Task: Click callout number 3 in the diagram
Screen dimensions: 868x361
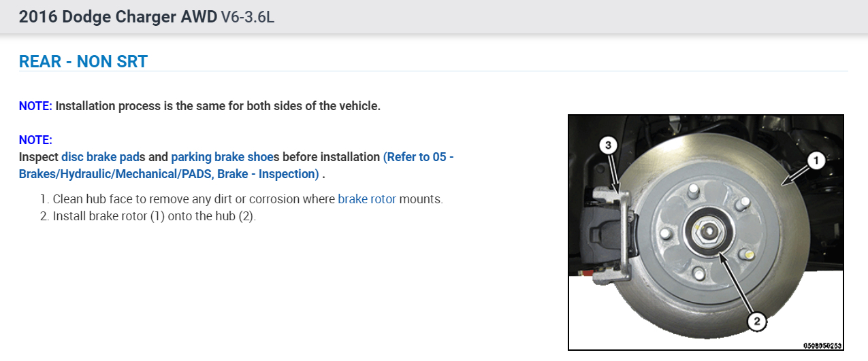Action: tap(609, 145)
